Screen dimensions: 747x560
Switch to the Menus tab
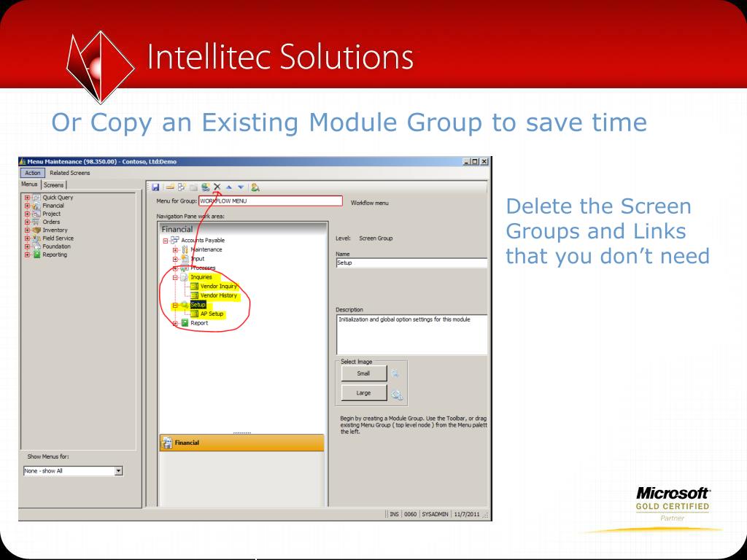[29, 184]
